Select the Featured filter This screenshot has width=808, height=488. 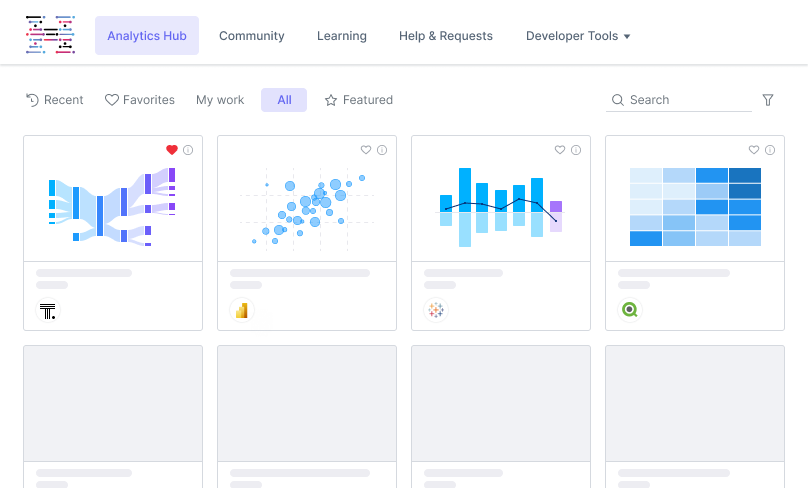click(x=359, y=100)
